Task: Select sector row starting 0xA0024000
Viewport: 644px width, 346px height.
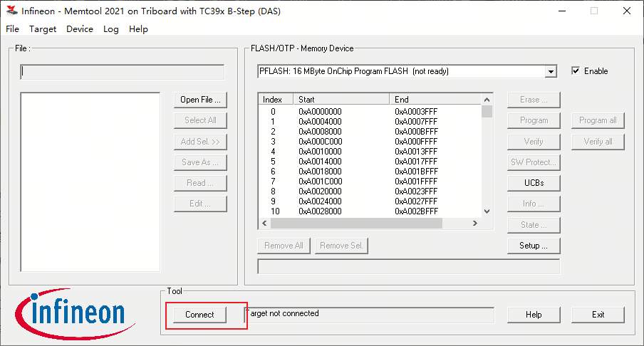Action: 370,201
